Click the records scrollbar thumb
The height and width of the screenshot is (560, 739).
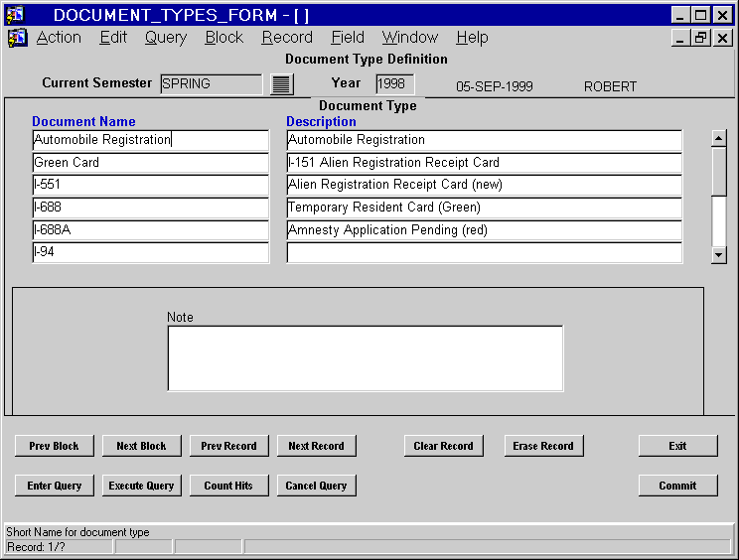pyautogui.click(x=719, y=171)
